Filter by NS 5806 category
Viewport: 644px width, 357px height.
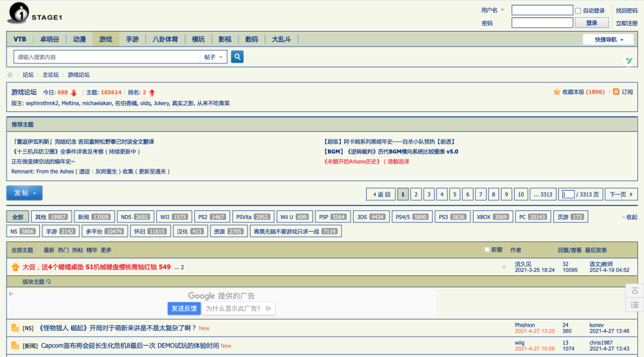pyautogui.click(x=23, y=231)
